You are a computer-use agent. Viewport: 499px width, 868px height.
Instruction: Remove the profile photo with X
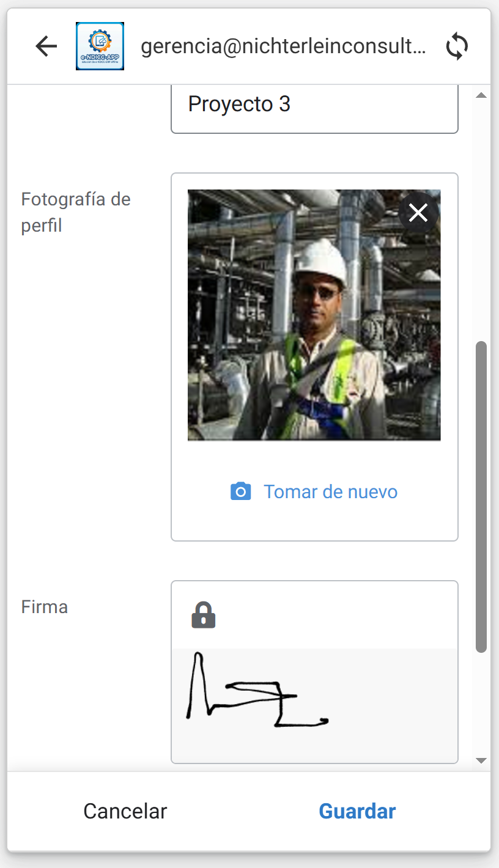pyautogui.click(x=418, y=213)
